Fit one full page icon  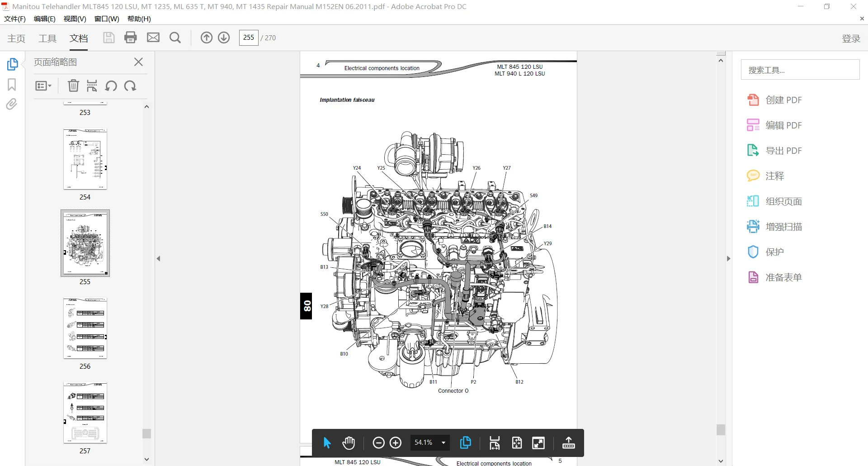[x=517, y=443]
